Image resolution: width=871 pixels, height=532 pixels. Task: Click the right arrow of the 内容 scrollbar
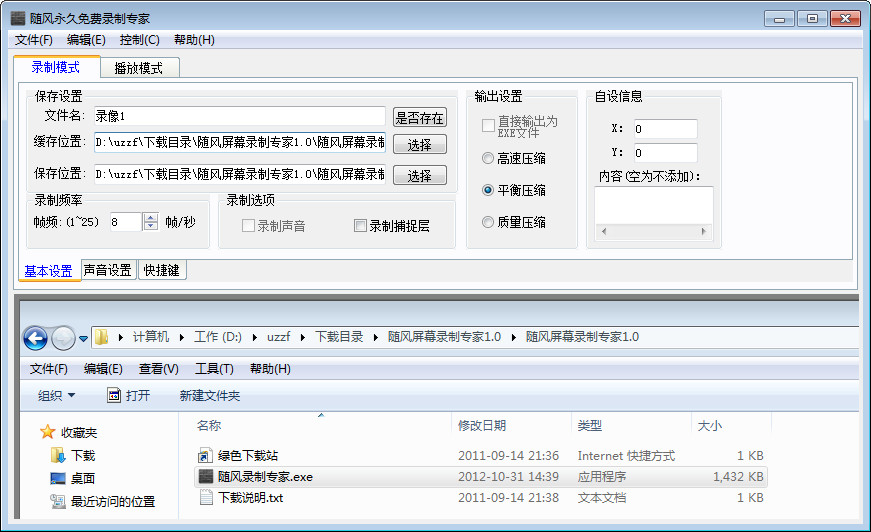click(x=704, y=232)
